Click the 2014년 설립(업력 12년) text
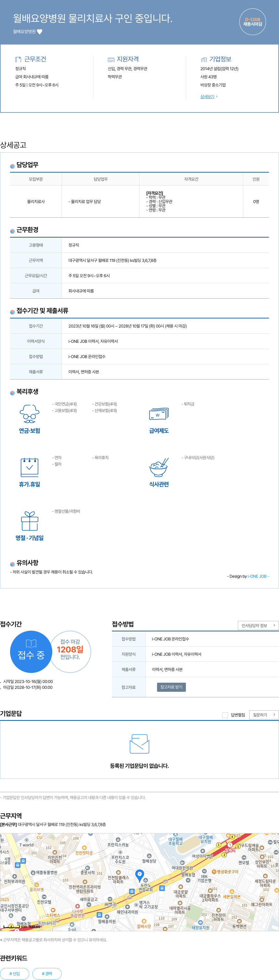Image resolution: width=279 pixels, height=980 pixels. pyautogui.click(x=219, y=69)
